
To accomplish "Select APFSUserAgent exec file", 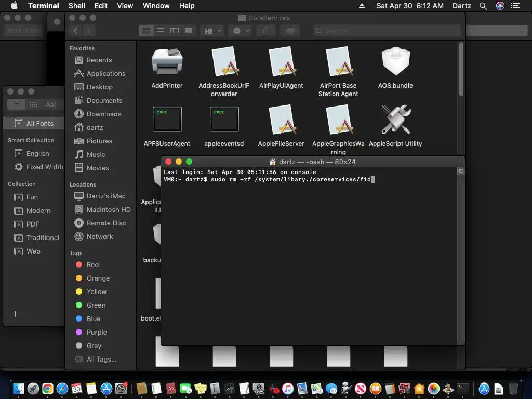I will (x=167, y=119).
